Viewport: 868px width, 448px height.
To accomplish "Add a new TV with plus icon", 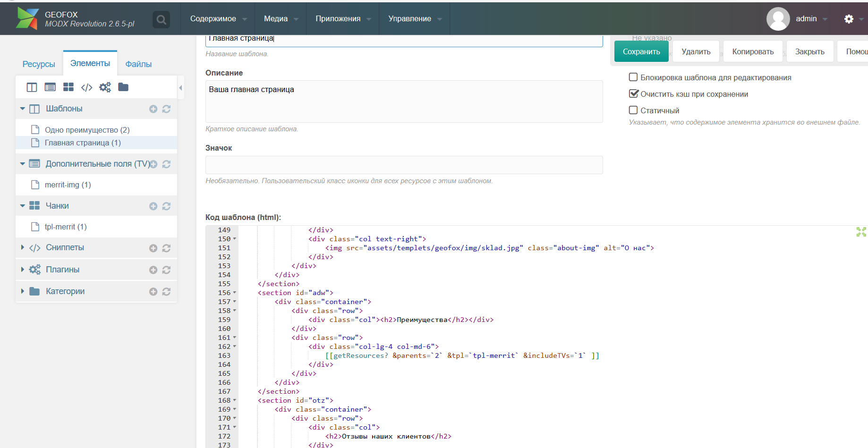I will click(153, 164).
